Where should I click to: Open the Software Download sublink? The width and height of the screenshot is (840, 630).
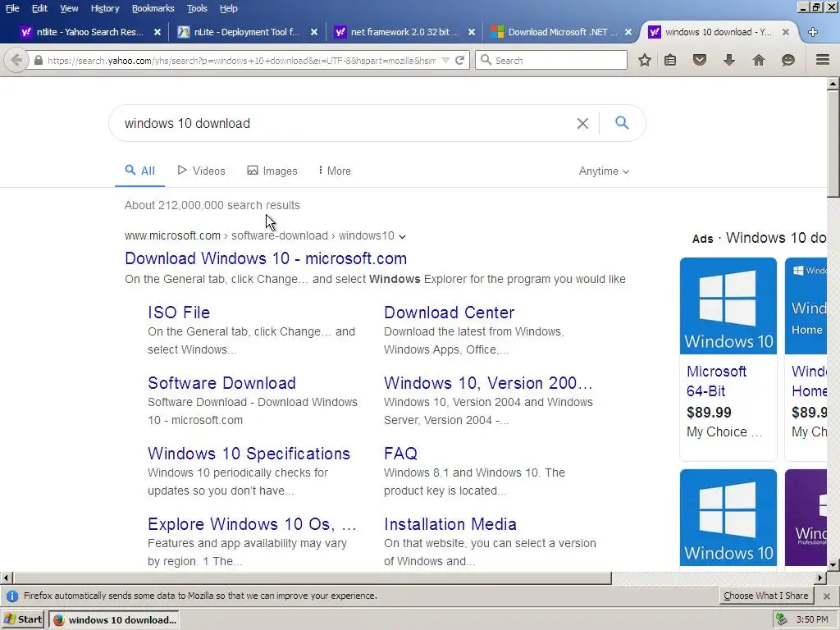[221, 383]
